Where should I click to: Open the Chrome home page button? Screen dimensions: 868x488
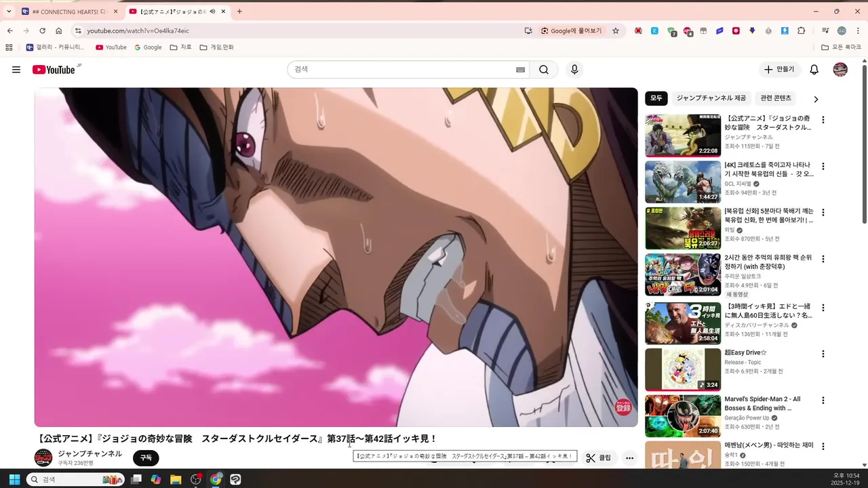(x=59, y=30)
